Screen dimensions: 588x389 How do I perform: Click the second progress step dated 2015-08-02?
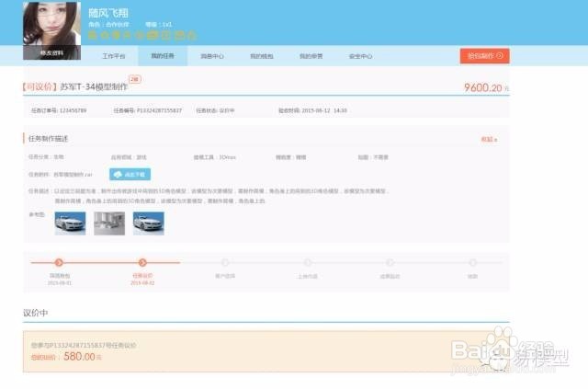(142, 262)
